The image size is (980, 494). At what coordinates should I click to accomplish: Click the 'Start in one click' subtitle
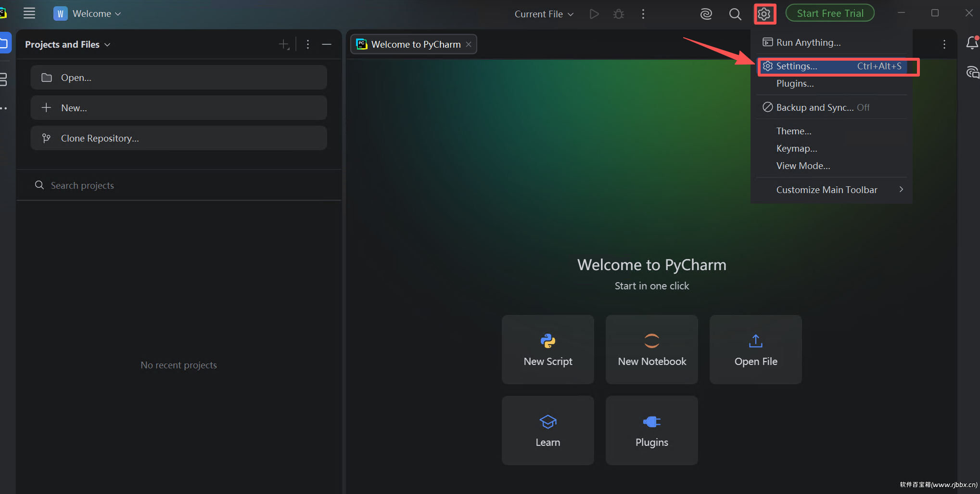(652, 286)
